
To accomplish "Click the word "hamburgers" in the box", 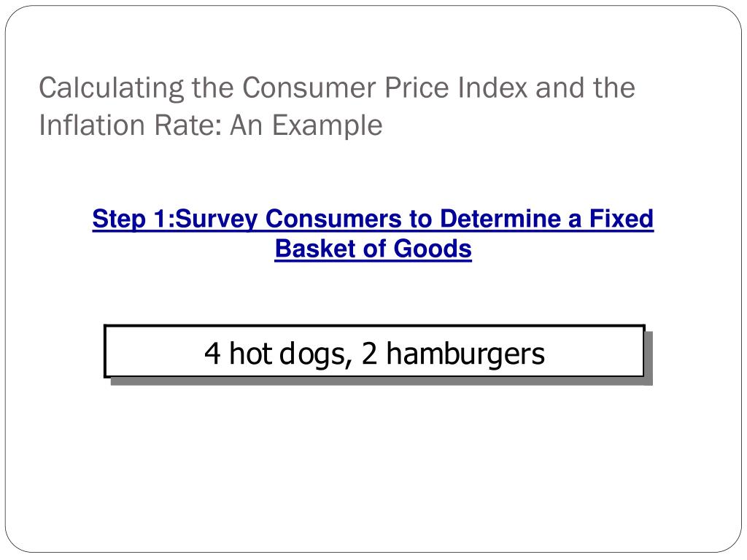I will (x=465, y=354).
